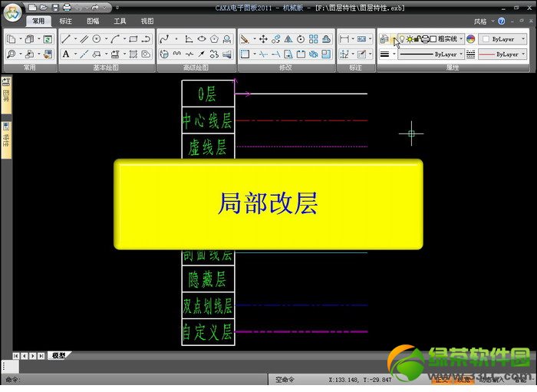Image resolution: width=537 pixels, height=392 pixels.
Task: Switch to the 标注 ribbon tab
Action: pyautogui.click(x=65, y=21)
